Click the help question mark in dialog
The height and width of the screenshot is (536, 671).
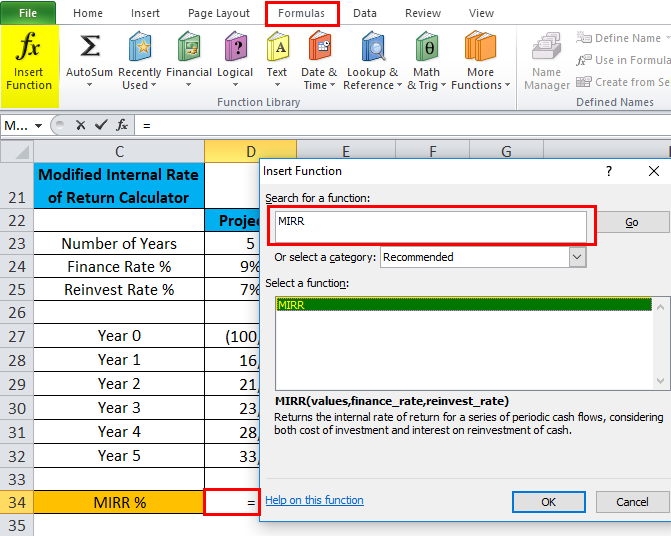point(609,171)
